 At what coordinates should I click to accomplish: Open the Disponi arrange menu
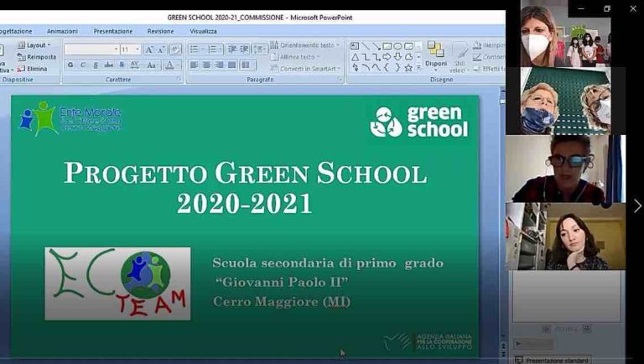click(436, 57)
